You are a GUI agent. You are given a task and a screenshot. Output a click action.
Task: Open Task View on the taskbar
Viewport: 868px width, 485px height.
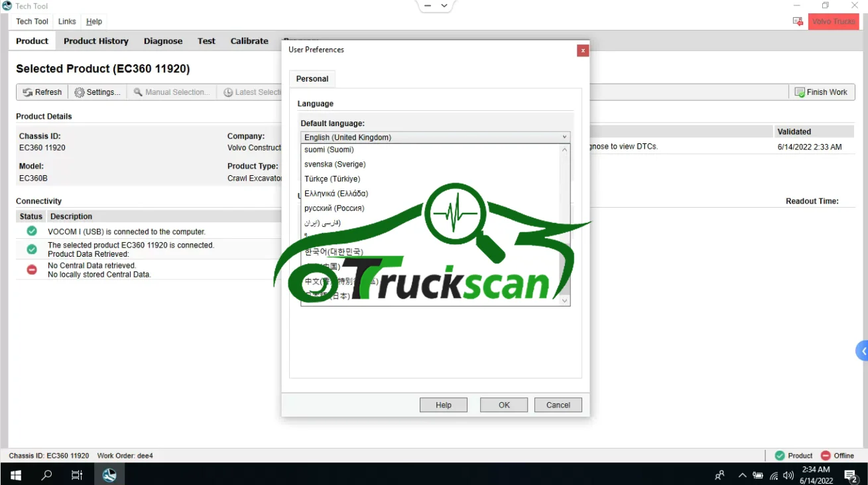click(77, 475)
